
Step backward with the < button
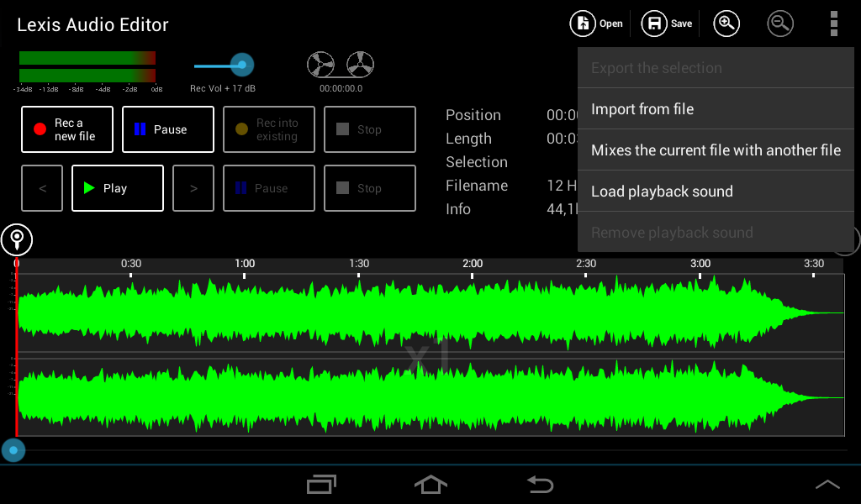tap(42, 188)
